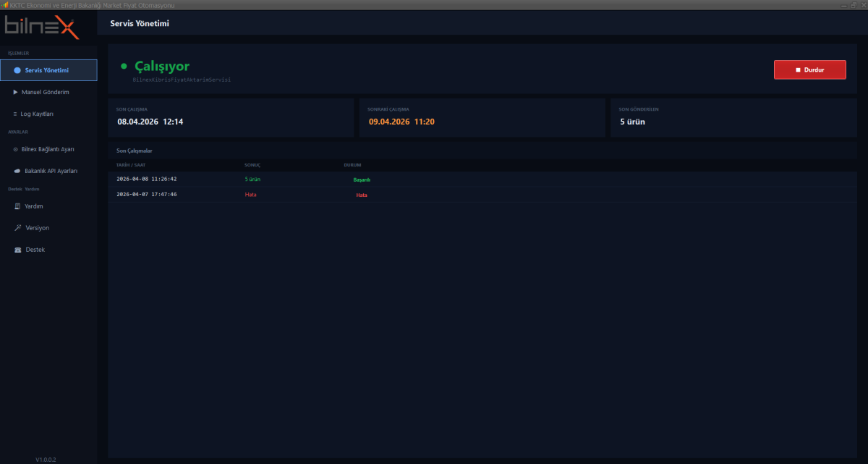Click the list icon beside Log Kayıtları

[15, 114]
